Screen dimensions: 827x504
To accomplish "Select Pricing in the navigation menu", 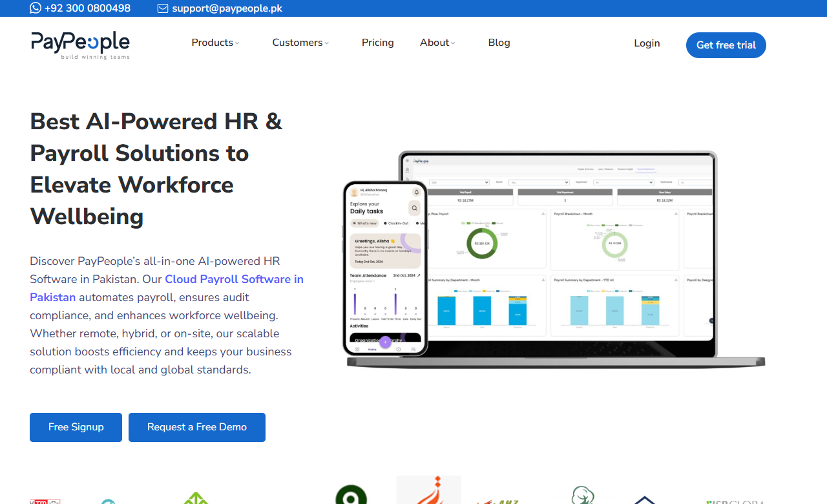I will click(377, 42).
